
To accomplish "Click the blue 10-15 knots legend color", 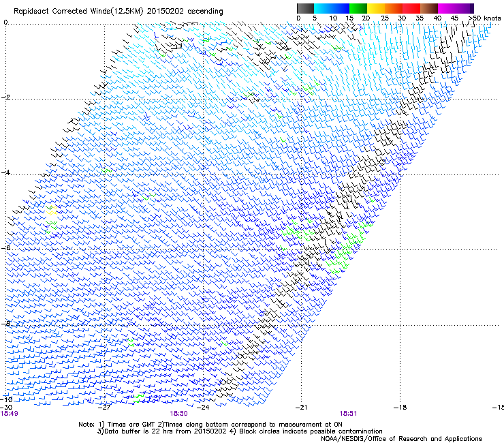I will (341, 8).
